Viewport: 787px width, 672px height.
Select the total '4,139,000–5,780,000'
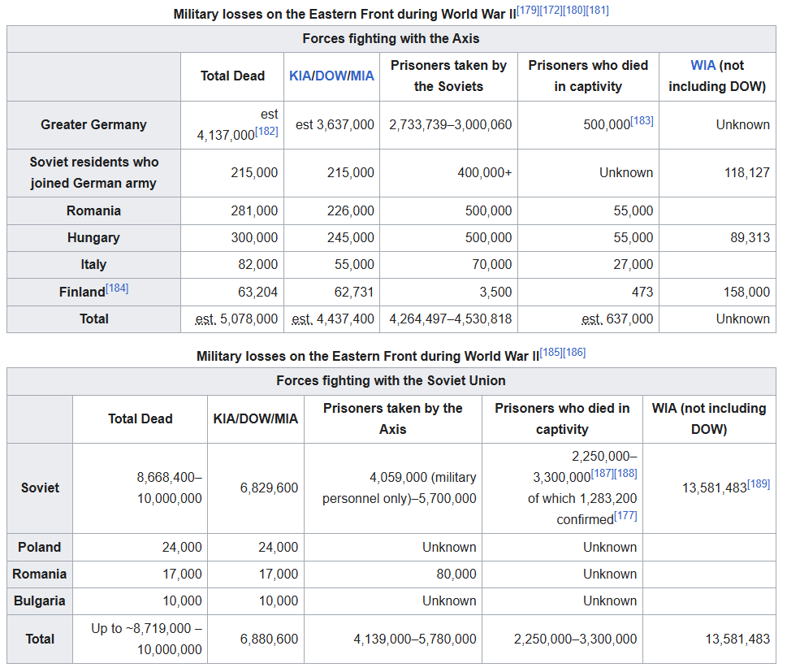tap(415, 639)
